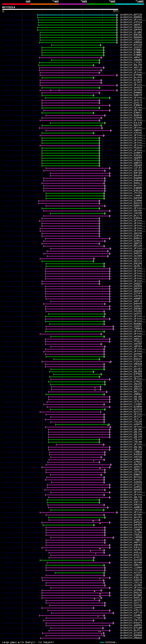Select hit UniRef100_B4LS59
Viewport: 146px width, 644px height.
131,65
